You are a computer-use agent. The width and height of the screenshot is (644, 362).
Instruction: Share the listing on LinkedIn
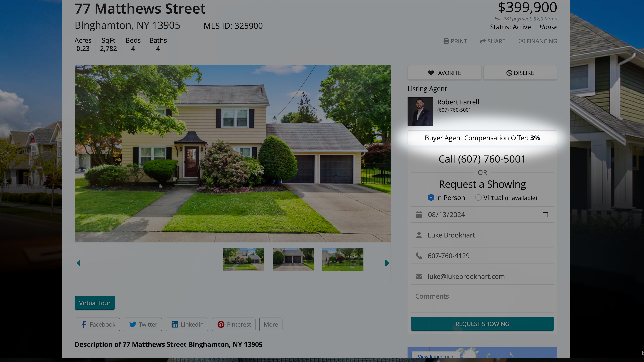pyautogui.click(x=187, y=324)
